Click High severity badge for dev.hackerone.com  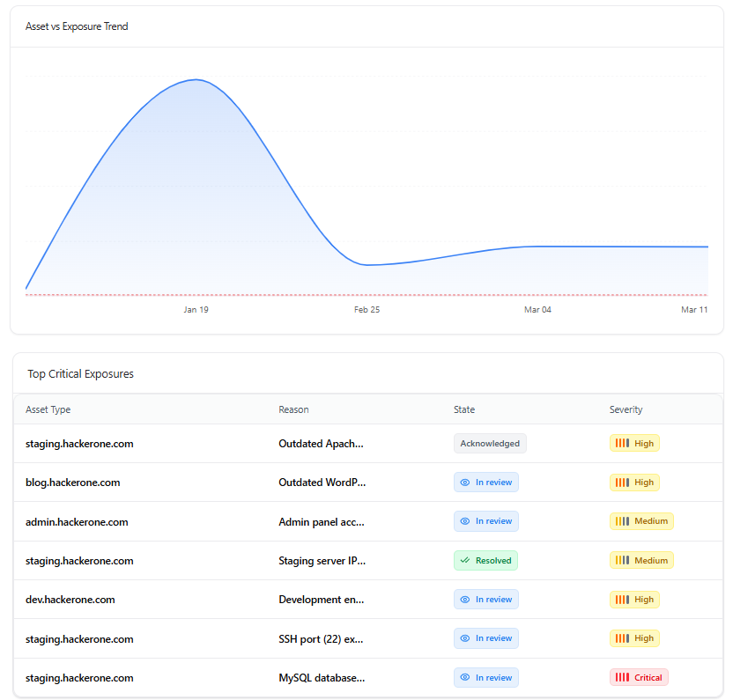point(634,599)
